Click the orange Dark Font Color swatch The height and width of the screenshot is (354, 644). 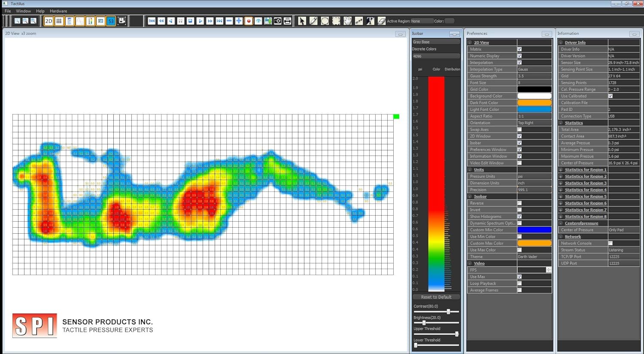pos(534,103)
